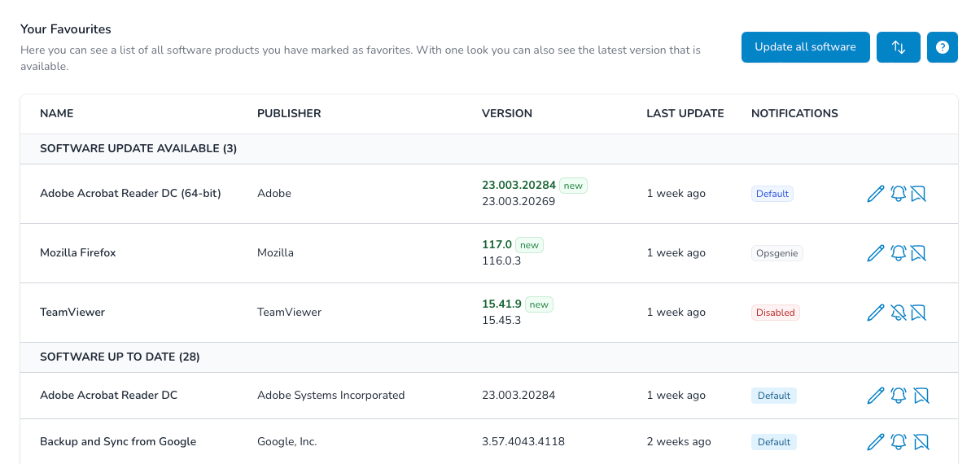
Task: Remove Backup and Sync from Google bookmark
Action: [921, 442]
